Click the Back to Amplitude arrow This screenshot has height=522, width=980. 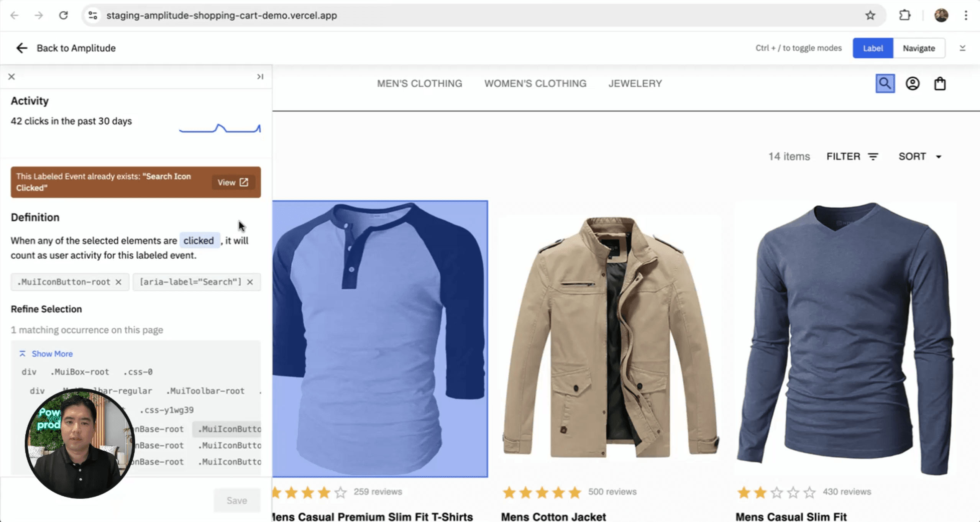point(21,48)
